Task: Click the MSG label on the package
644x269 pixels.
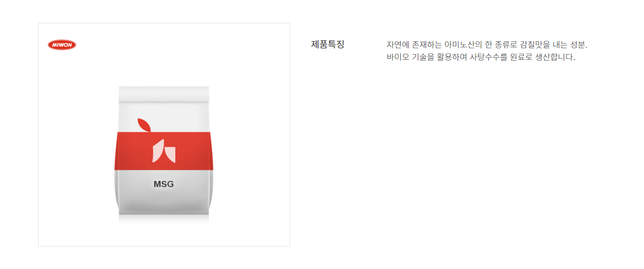Action: pos(164,184)
